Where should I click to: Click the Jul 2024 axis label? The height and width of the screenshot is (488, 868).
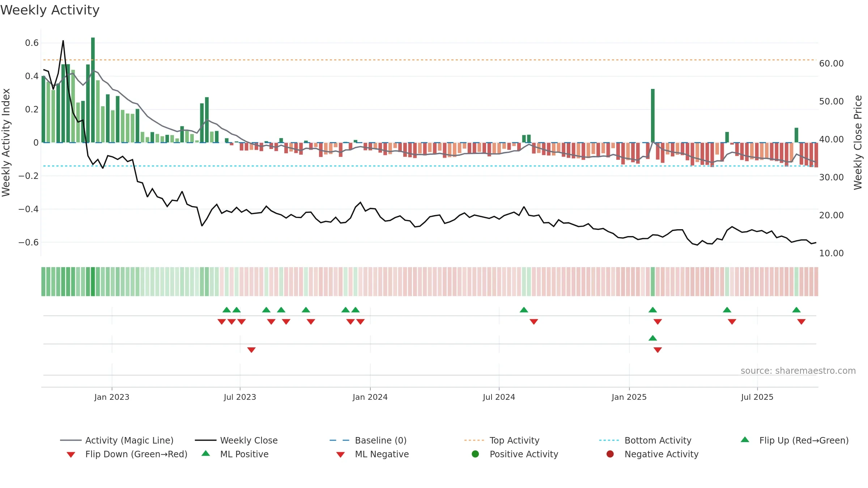point(499,397)
